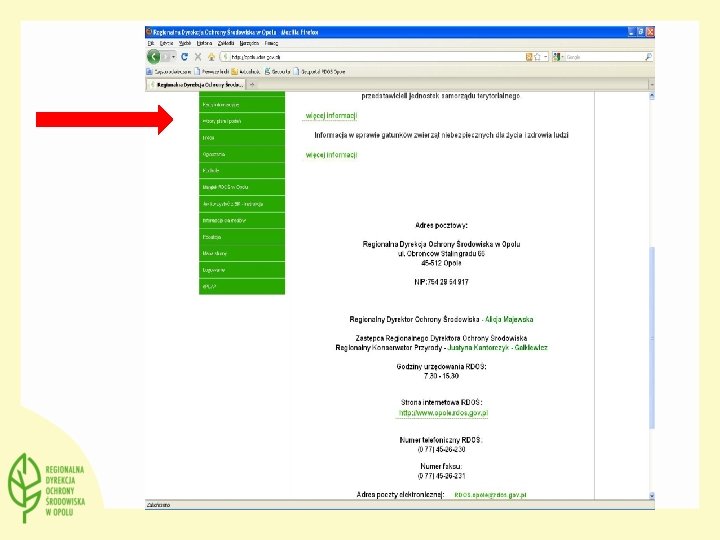The height and width of the screenshot is (540, 720).
Task: Open Mapa strony in green sidebar
Action: tap(242, 253)
